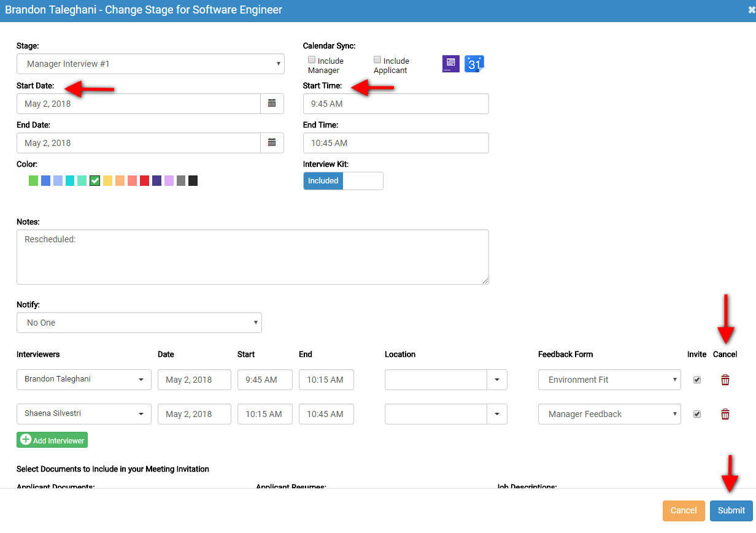The height and width of the screenshot is (533, 756).
Task: Click the Submit button
Action: [x=731, y=510]
